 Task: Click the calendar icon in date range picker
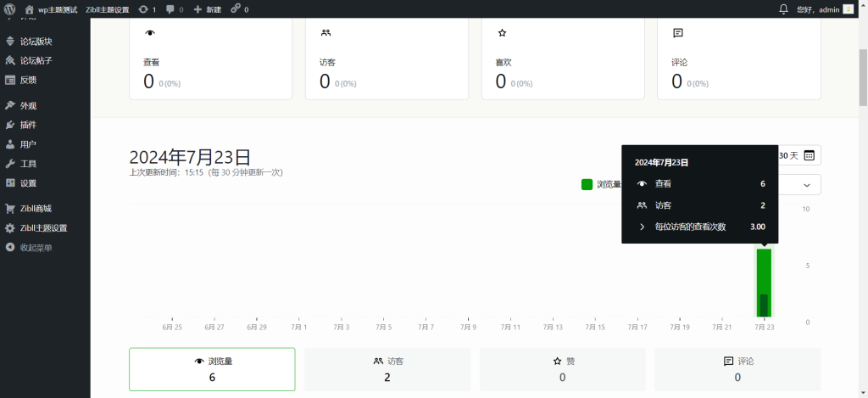tap(809, 155)
